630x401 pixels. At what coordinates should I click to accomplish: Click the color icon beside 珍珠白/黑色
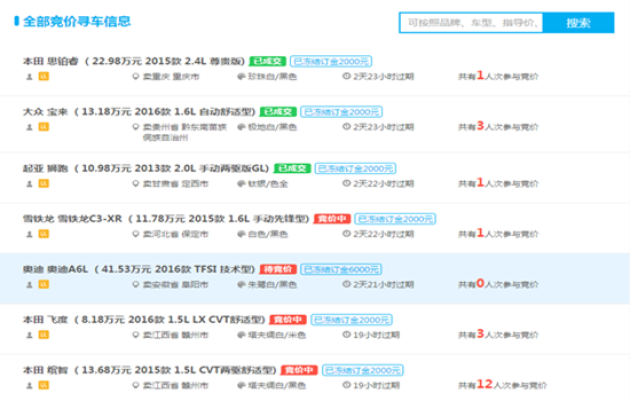(241, 76)
